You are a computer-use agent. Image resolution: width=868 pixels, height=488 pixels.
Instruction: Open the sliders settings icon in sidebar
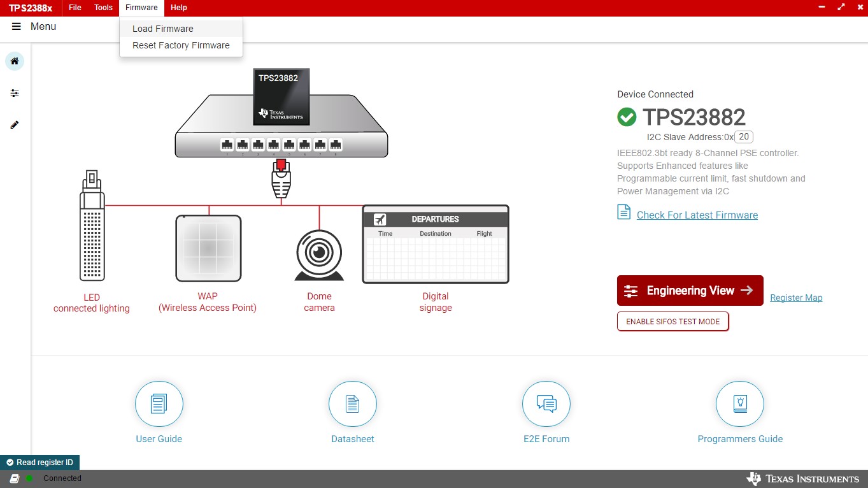pyautogui.click(x=15, y=93)
